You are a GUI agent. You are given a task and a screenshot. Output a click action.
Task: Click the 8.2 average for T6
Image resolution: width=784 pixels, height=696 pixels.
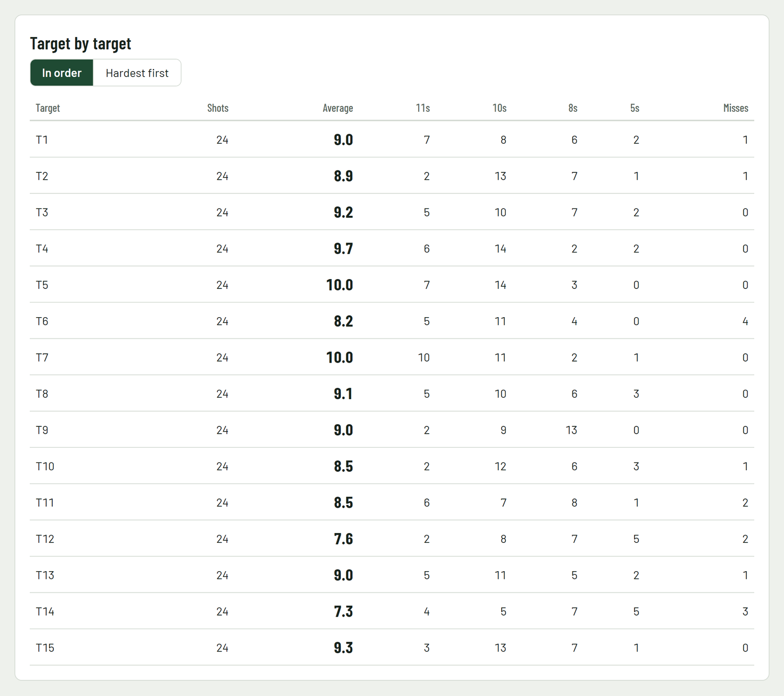point(343,321)
